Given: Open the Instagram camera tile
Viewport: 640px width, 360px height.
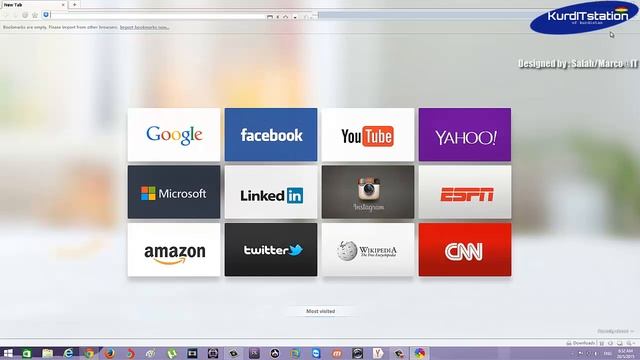Looking at the screenshot, I should pos(368,192).
